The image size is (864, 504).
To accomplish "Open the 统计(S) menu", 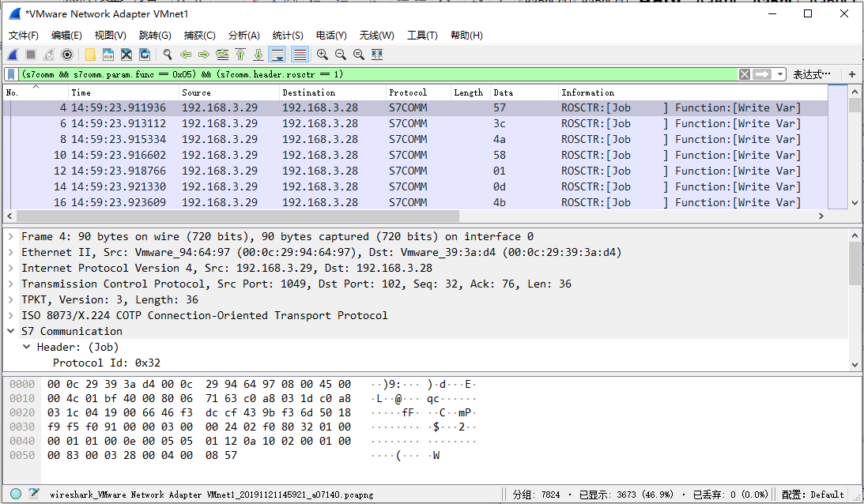I will 288,36.
